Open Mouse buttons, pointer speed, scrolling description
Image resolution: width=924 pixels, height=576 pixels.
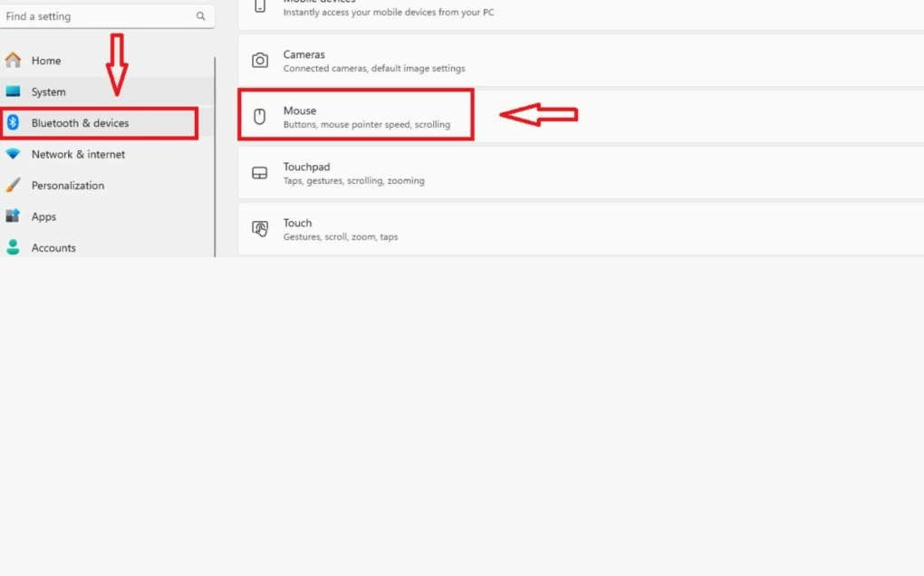pyautogui.click(x=366, y=125)
